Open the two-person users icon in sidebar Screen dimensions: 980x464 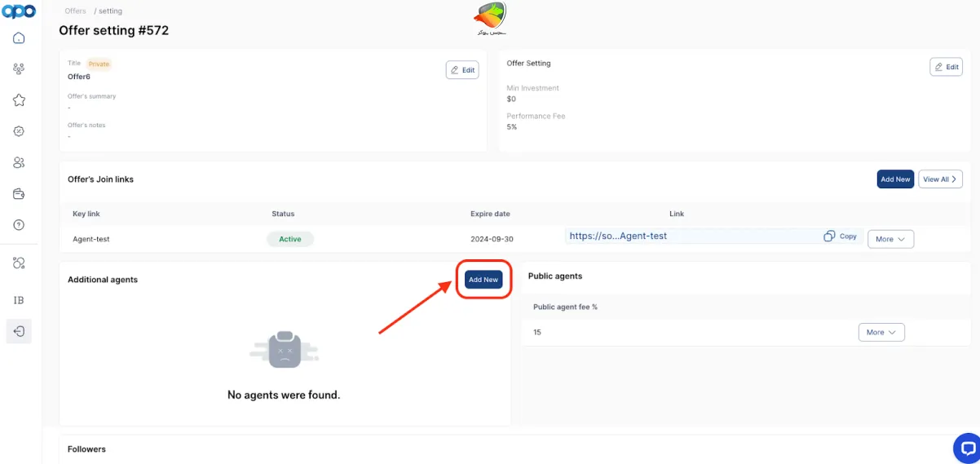[x=19, y=163]
